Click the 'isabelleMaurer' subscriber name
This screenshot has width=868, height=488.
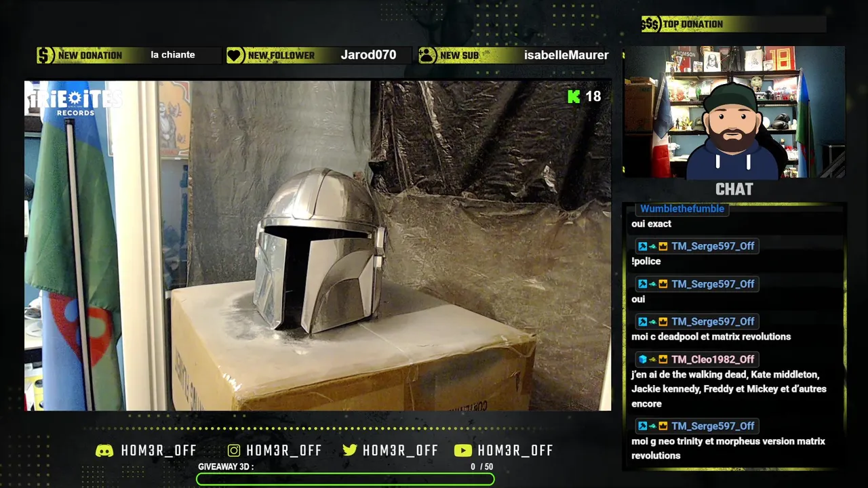(x=566, y=56)
